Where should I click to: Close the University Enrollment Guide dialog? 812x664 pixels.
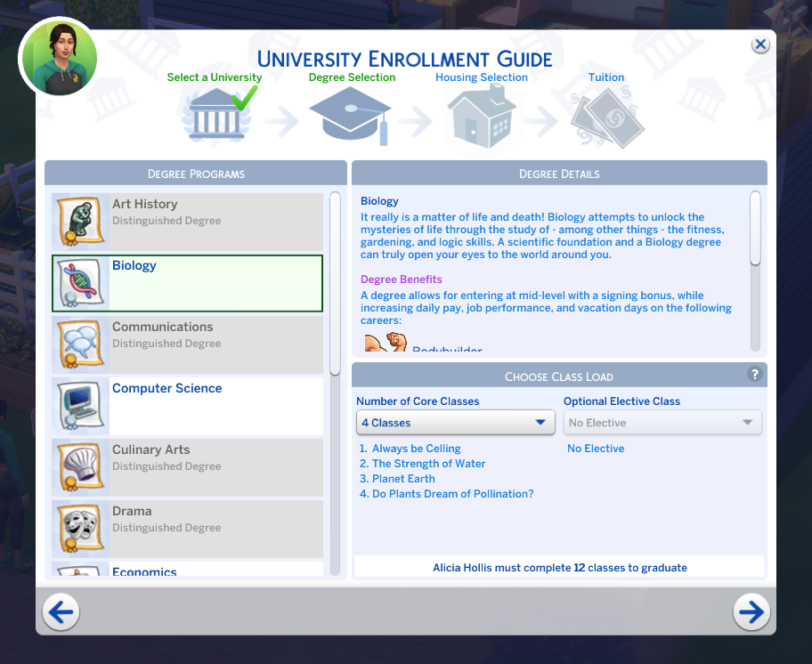coord(759,45)
